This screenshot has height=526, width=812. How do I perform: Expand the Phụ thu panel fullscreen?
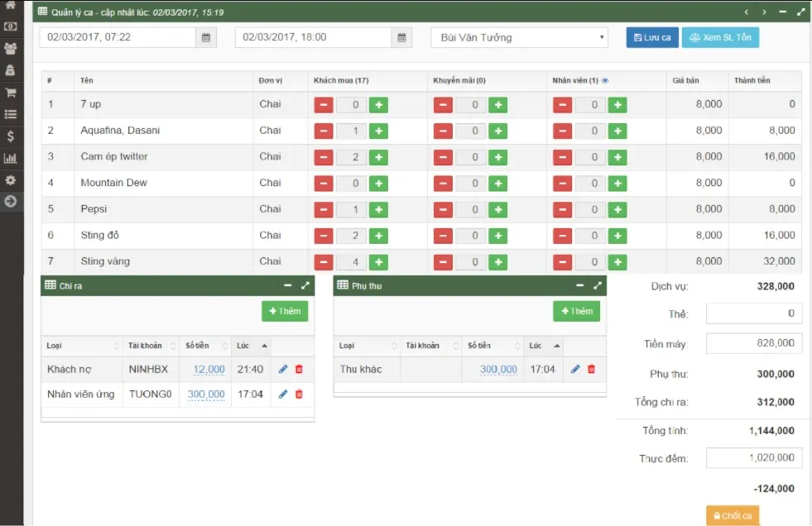click(598, 285)
